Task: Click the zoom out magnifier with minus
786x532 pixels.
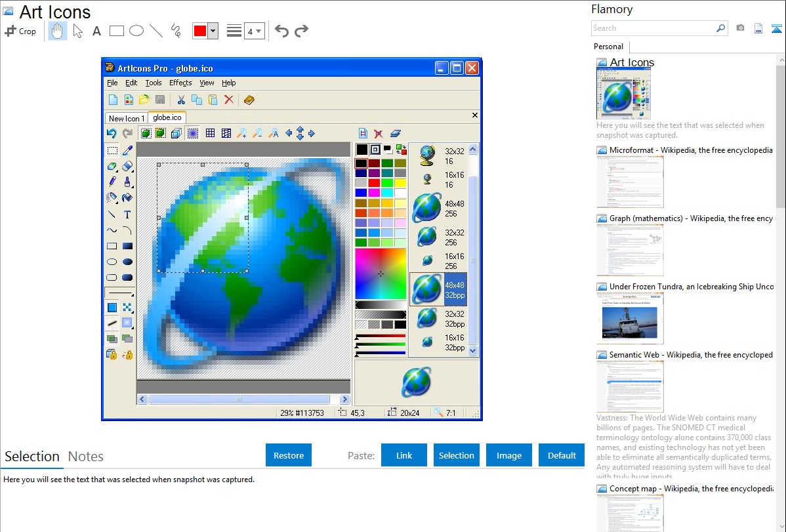Action: (x=257, y=133)
